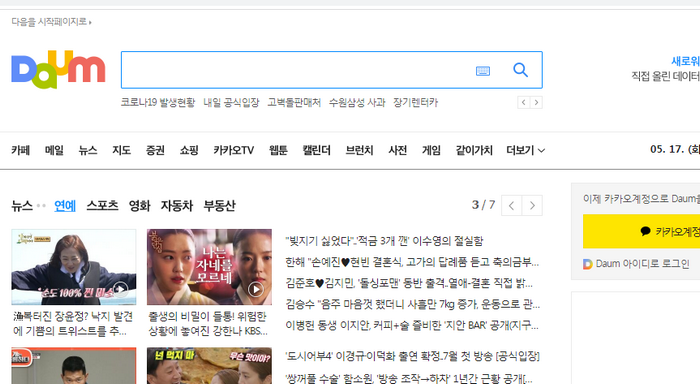Click suggested keyword 장기렌터카
This screenshot has width=700, height=384.
pyautogui.click(x=416, y=103)
